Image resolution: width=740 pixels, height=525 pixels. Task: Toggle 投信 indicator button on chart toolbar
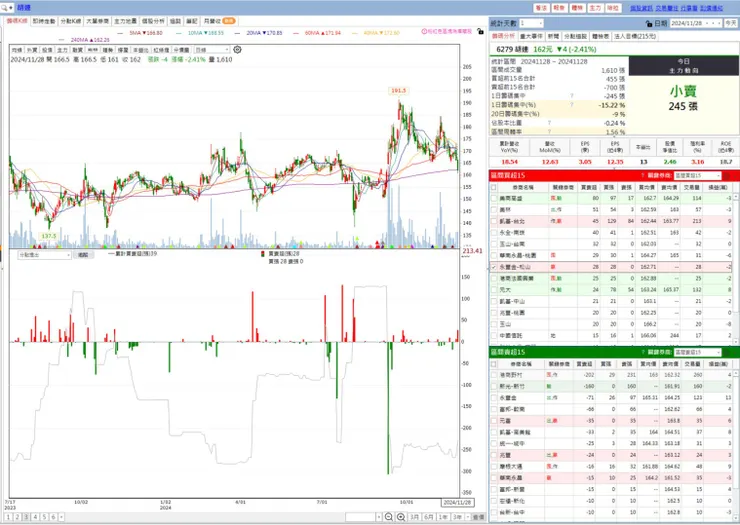tap(47, 50)
